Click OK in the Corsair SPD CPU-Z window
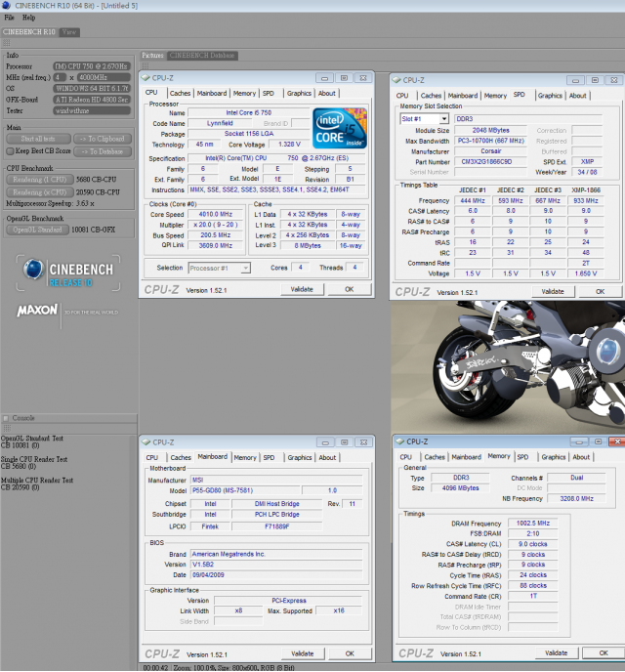 point(600,291)
